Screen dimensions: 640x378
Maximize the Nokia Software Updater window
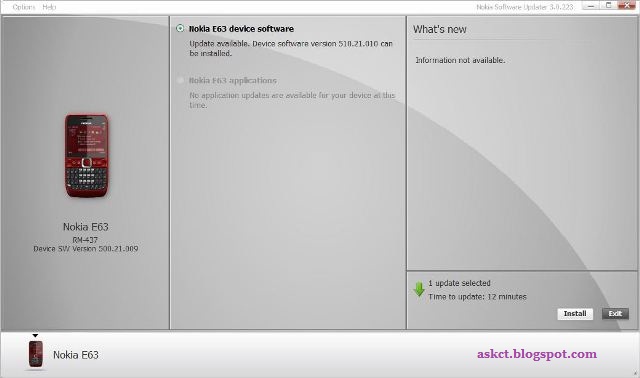point(608,5)
